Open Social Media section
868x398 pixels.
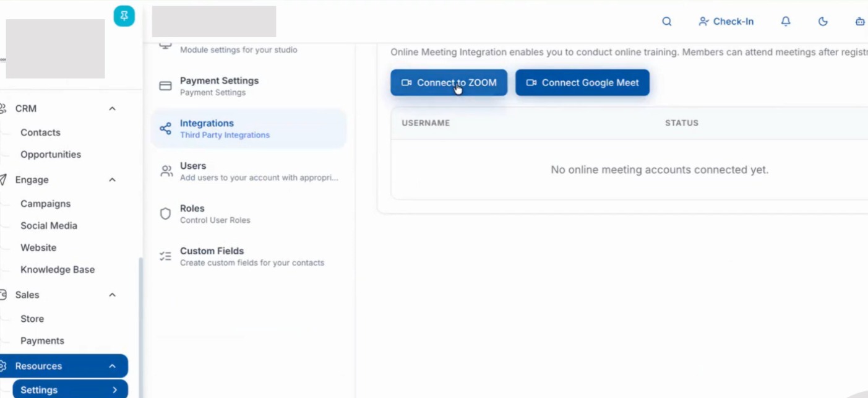click(49, 226)
